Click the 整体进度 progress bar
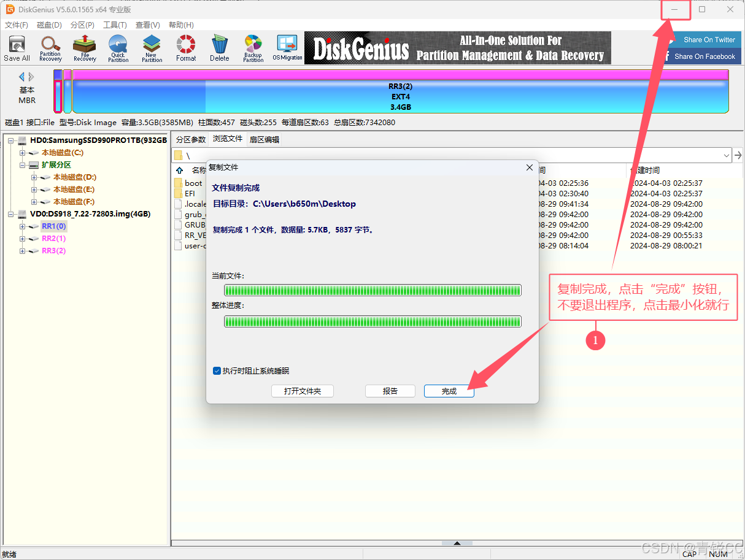Screen dimensions: 745x560 pyautogui.click(x=373, y=321)
